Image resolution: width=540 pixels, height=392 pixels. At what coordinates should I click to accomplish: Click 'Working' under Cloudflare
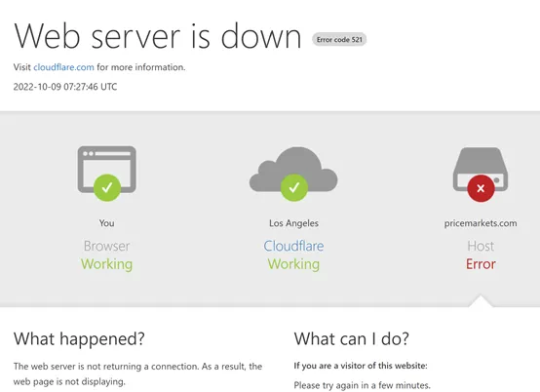point(293,264)
